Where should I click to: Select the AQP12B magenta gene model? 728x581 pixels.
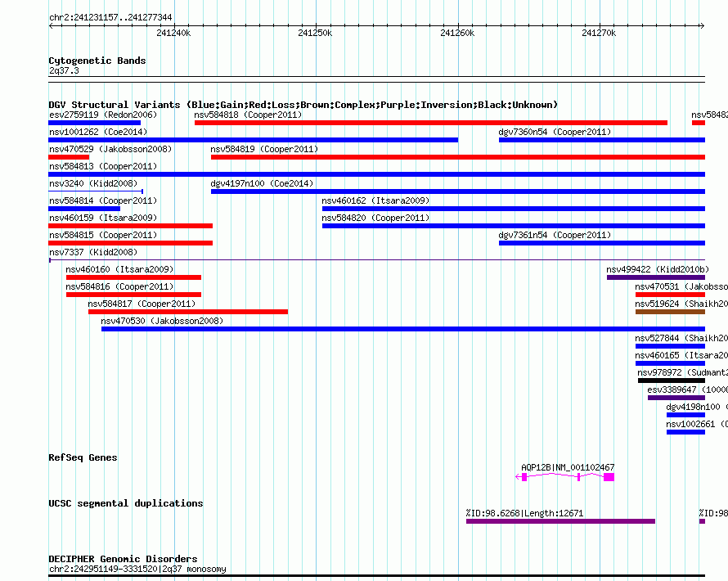coord(565,477)
